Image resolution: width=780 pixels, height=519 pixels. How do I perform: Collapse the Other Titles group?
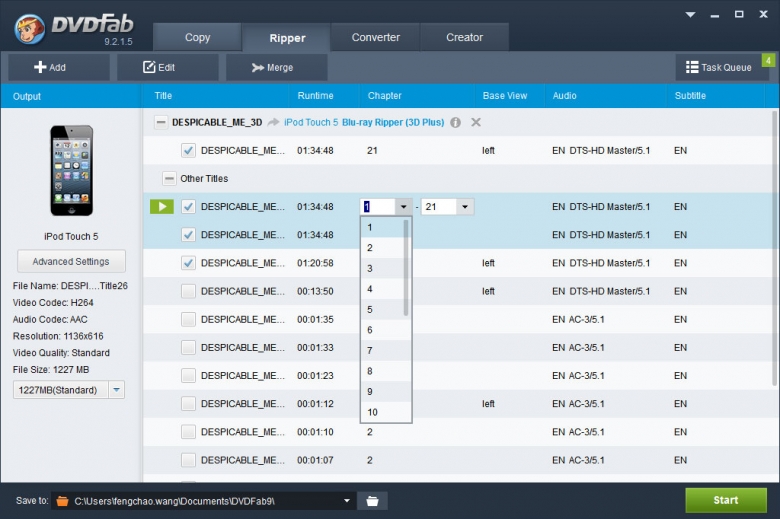(168, 179)
